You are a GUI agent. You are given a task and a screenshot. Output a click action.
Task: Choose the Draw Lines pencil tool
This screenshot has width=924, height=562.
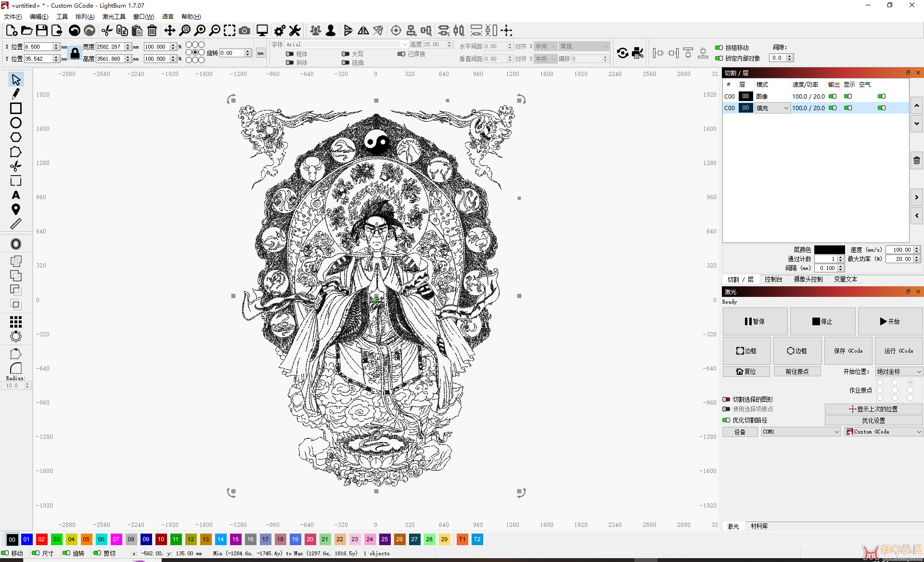pos(16,94)
